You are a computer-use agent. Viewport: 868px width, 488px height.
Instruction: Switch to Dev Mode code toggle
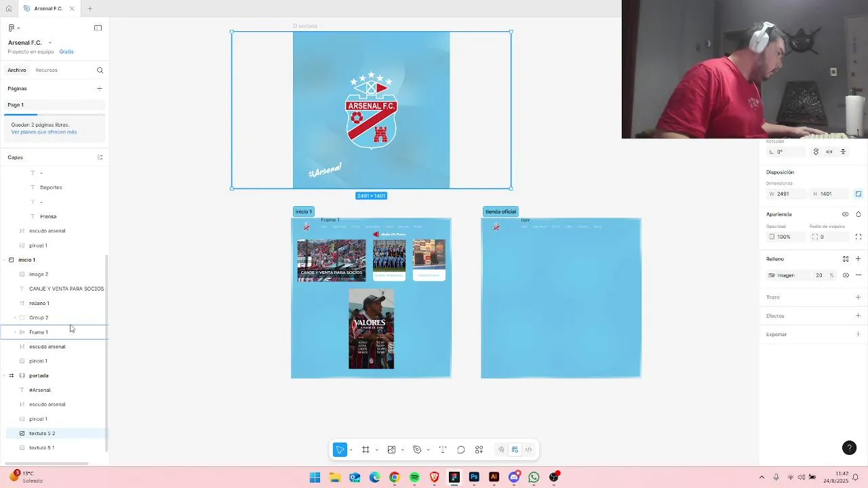point(528,450)
